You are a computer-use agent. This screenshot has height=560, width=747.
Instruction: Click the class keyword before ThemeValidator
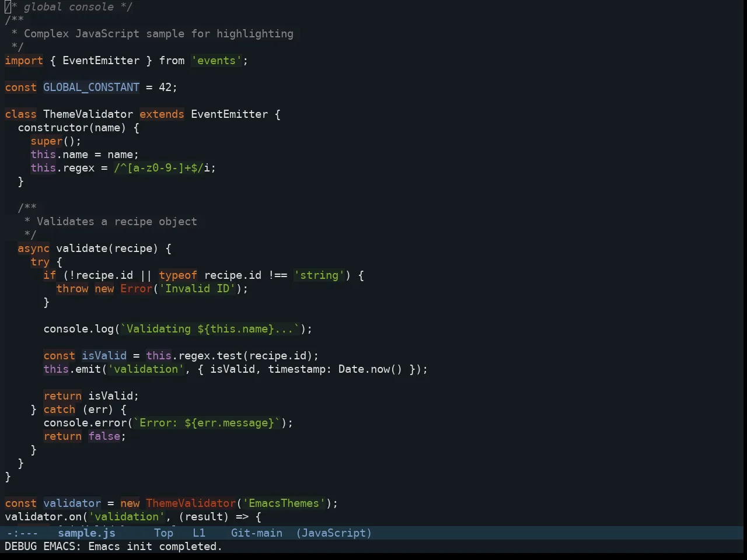20,114
